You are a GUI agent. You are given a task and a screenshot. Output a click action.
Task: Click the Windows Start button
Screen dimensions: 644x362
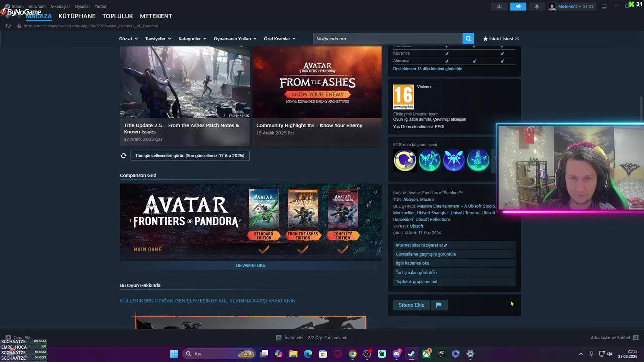(174, 354)
